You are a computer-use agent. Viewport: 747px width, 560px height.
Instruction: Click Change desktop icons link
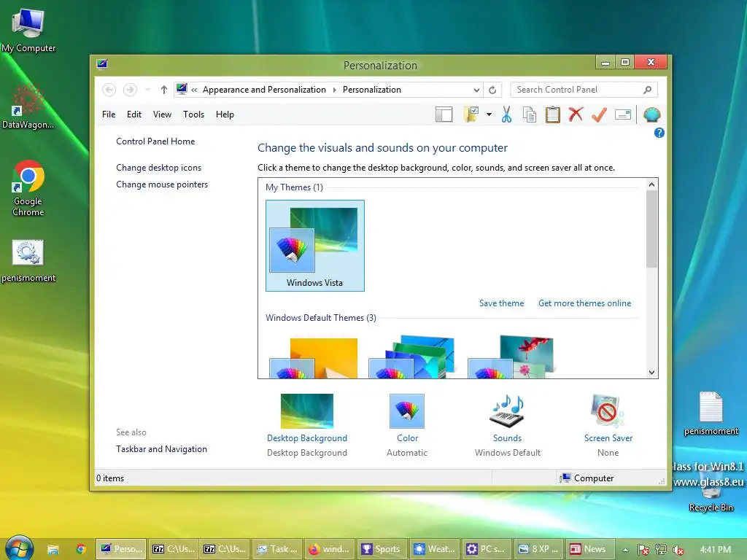158,168
